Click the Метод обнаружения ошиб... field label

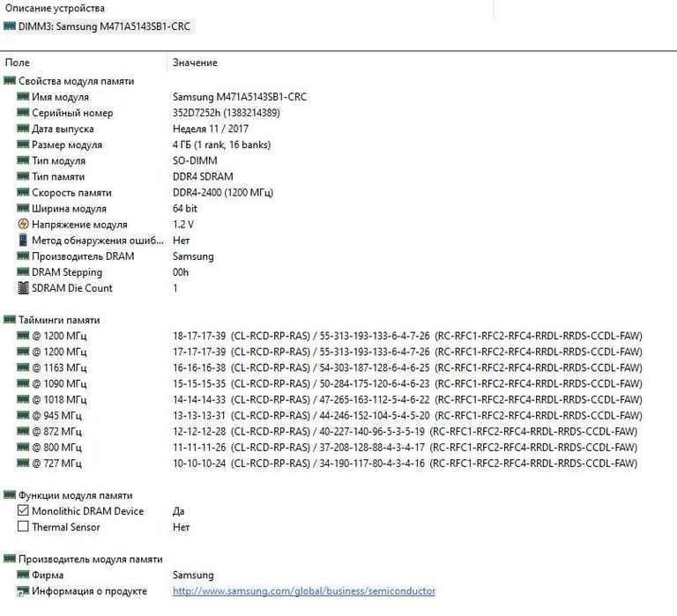pyautogui.click(x=98, y=241)
